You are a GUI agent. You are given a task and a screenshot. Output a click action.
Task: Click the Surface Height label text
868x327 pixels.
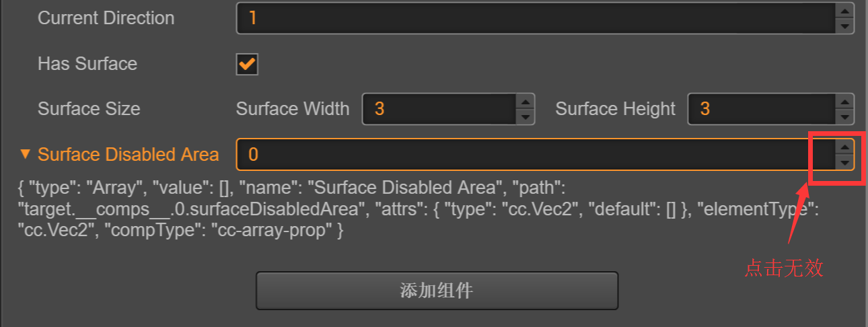tap(615, 109)
